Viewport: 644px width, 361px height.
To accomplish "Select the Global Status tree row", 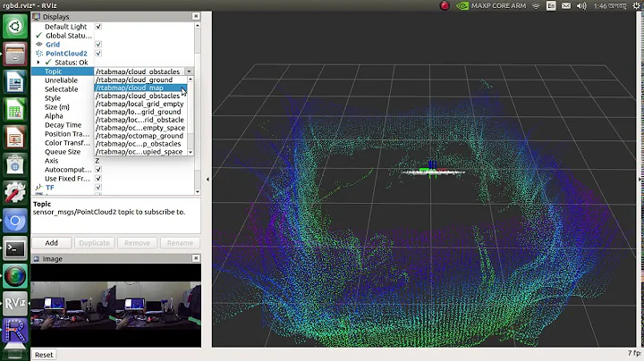I will pos(68,36).
